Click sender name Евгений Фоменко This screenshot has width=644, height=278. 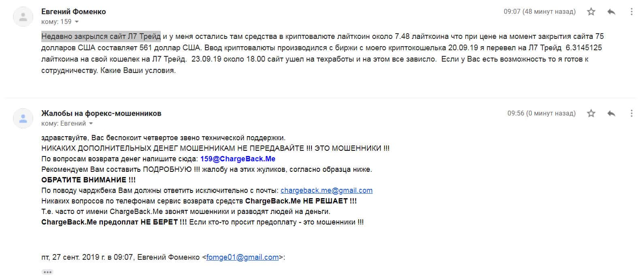pyautogui.click(x=73, y=12)
